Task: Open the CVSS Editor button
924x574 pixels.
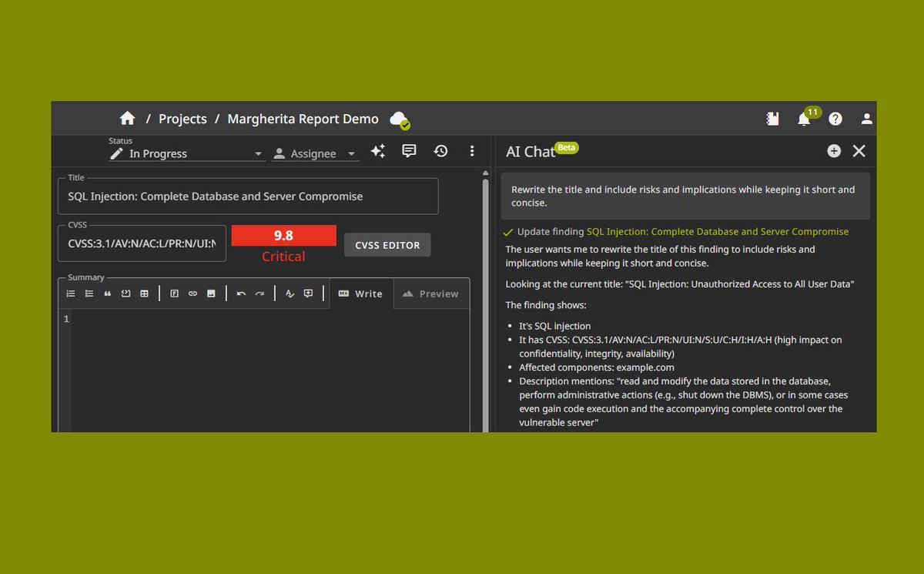Action: click(x=387, y=245)
